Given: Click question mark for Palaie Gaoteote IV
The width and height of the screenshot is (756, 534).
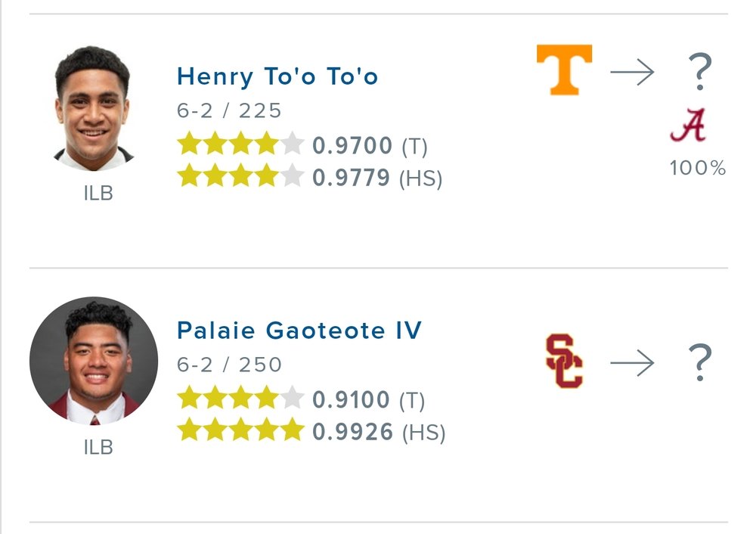Looking at the screenshot, I should 700,364.
